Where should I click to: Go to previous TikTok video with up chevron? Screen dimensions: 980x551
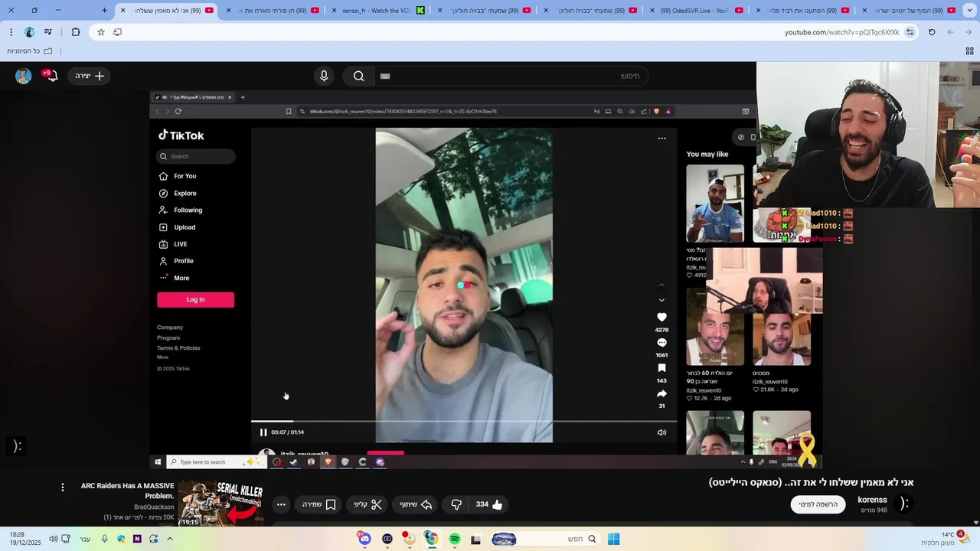[661, 285]
